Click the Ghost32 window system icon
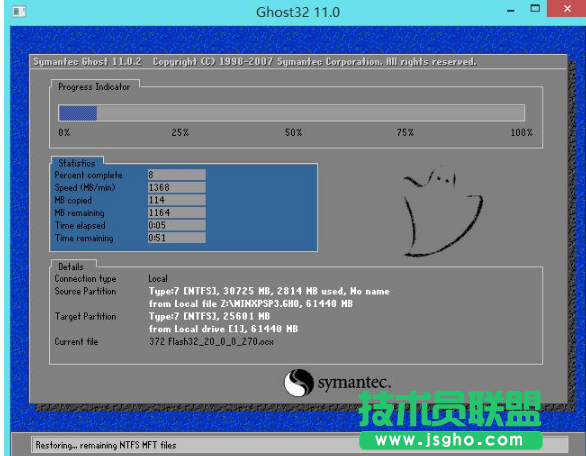Screen dimensions: 586x456 pos(19,12)
